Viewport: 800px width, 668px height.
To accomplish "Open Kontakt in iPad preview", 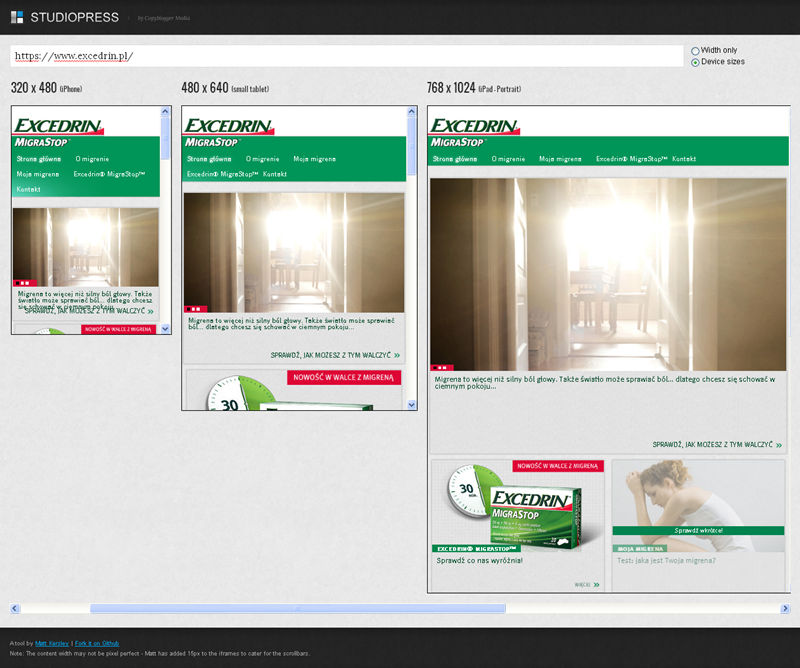I will (x=684, y=159).
